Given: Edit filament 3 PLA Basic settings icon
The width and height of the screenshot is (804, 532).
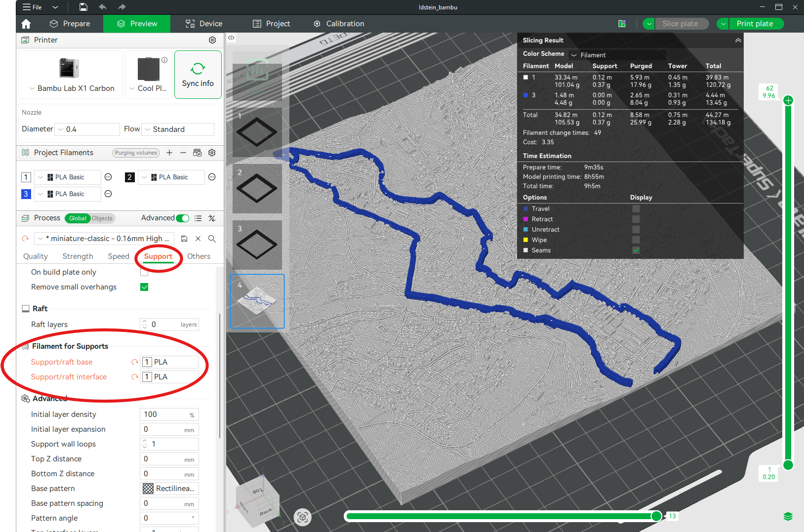Looking at the screenshot, I should (108, 194).
